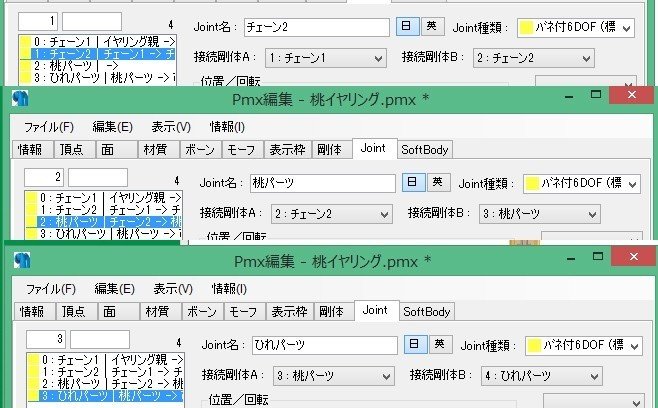Toggle 英 language button beside Joint名 桃パーツ
Viewport: 658px width, 408px height.
click(x=438, y=183)
